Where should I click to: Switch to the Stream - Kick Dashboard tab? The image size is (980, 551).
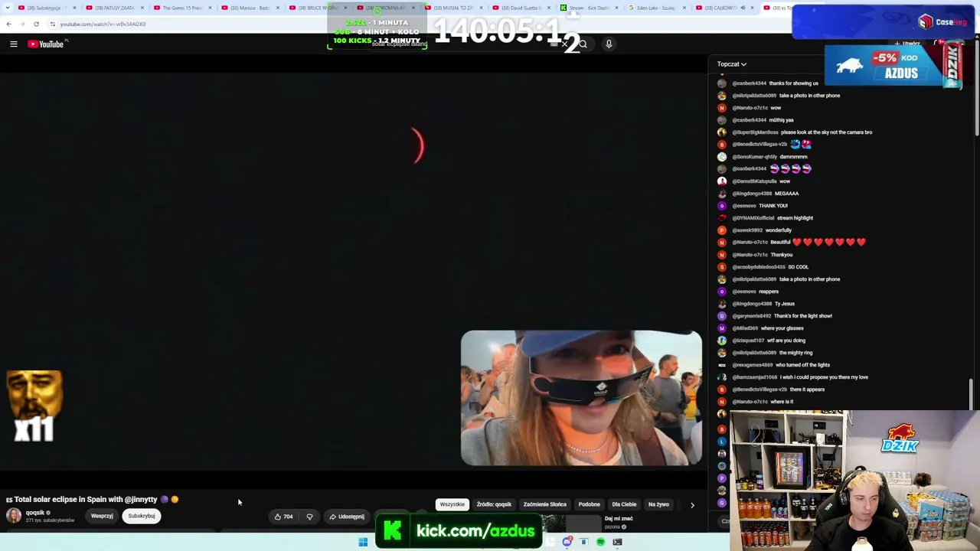590,8
